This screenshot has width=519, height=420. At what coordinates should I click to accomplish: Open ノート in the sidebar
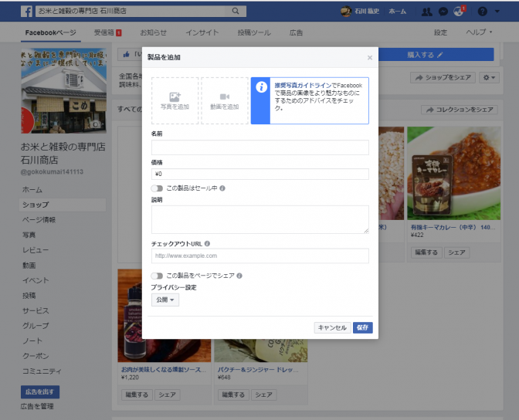[x=32, y=341]
